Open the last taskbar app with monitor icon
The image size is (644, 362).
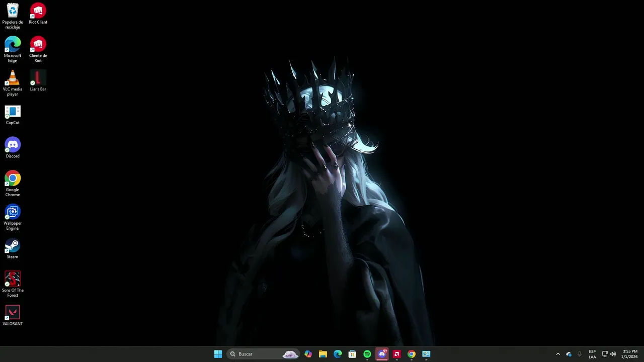[426, 354]
